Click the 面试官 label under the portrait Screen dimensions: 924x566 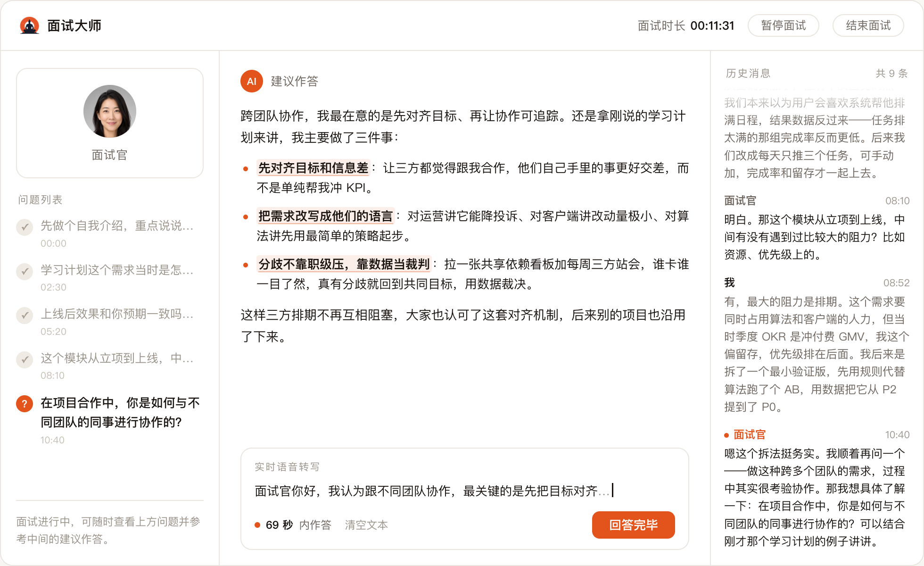click(x=110, y=155)
